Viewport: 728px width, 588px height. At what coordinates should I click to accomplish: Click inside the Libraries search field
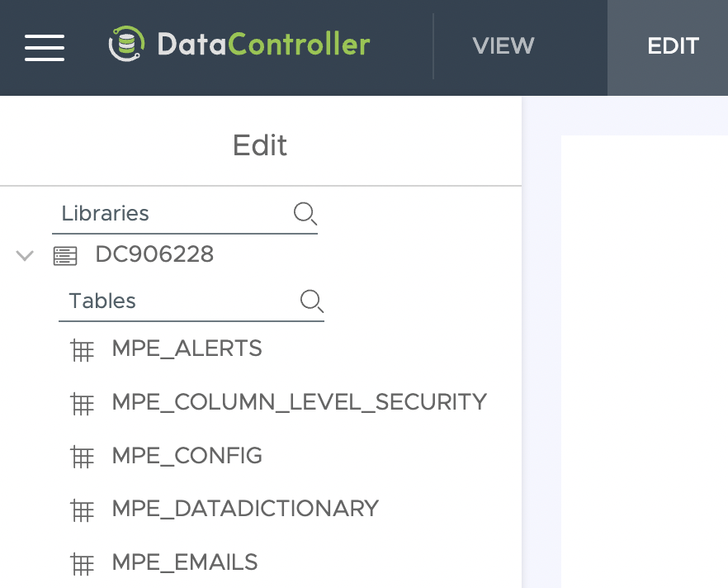(x=165, y=213)
